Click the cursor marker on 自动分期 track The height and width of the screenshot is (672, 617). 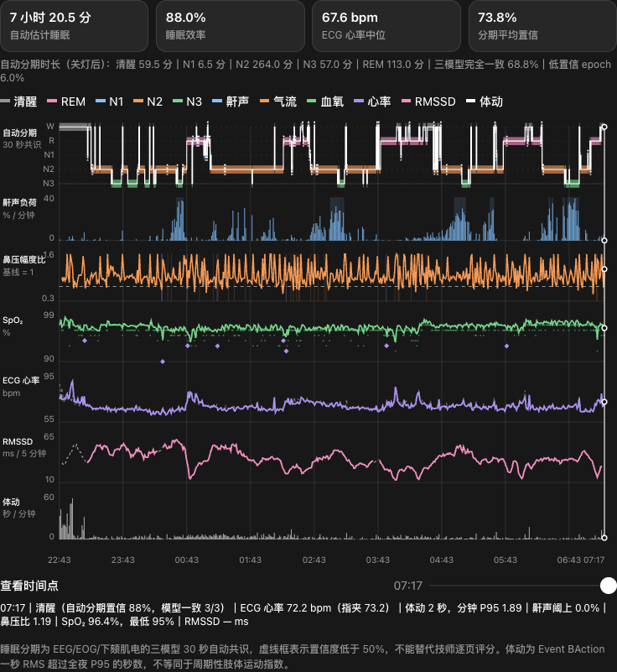604,127
